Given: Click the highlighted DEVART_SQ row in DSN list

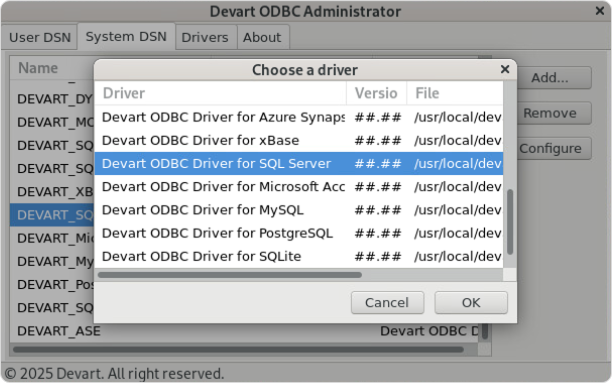Looking at the screenshot, I should (53, 215).
